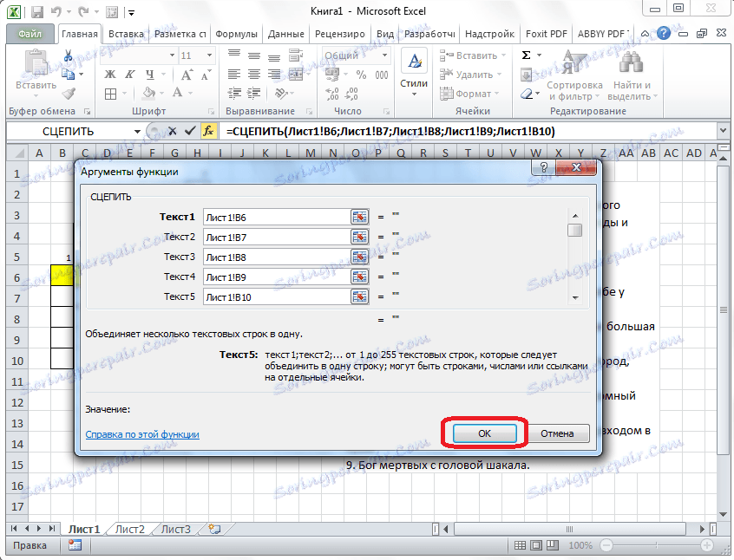734x560 pixels.
Task: Confirm formula entry with checkmark icon
Action: (190, 132)
